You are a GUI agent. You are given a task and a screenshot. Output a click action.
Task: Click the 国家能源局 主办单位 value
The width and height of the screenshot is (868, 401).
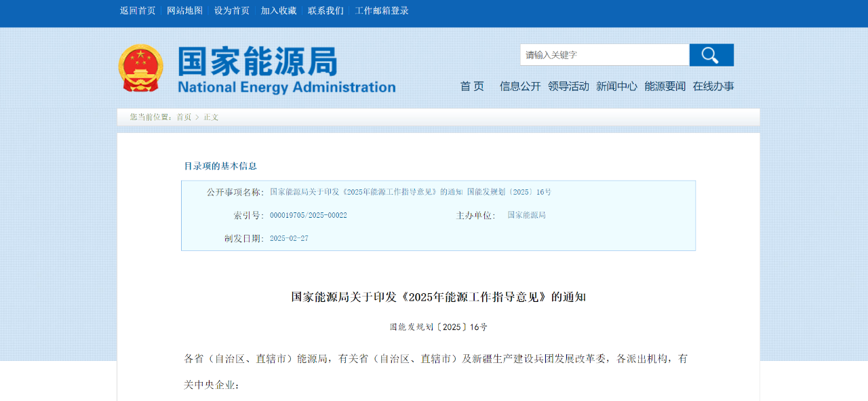[x=526, y=215]
